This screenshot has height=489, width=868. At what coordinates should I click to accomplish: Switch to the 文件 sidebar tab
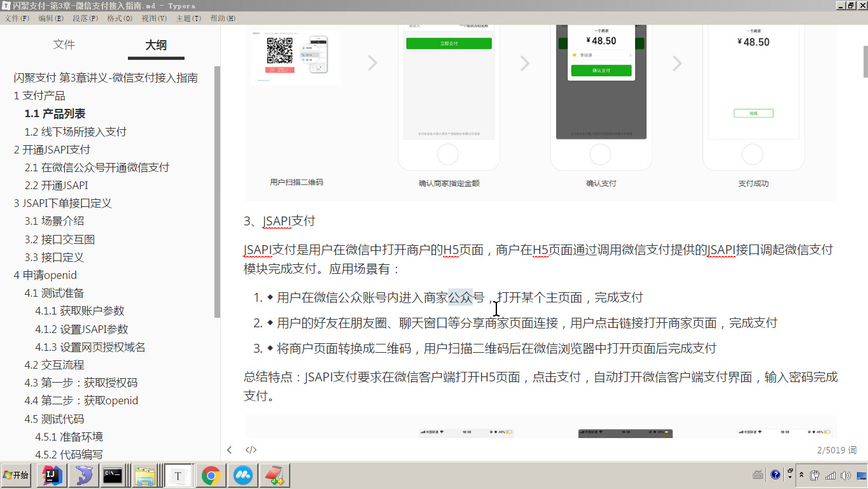click(64, 45)
